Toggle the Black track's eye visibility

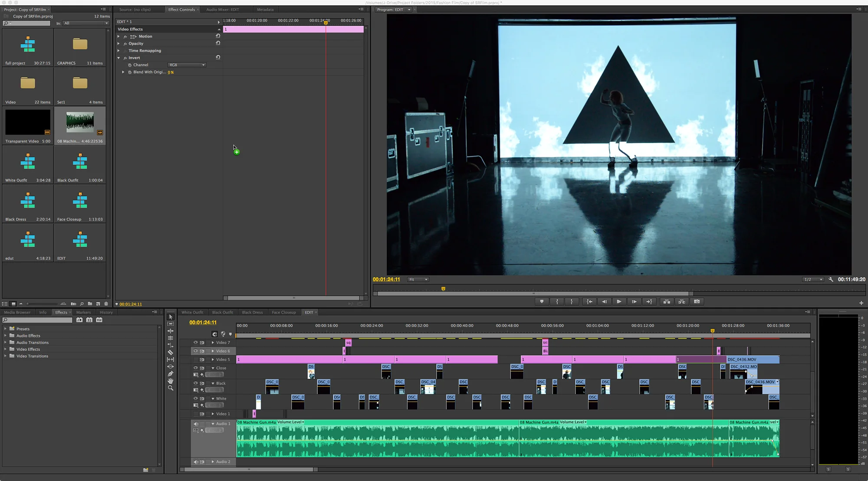point(195,383)
